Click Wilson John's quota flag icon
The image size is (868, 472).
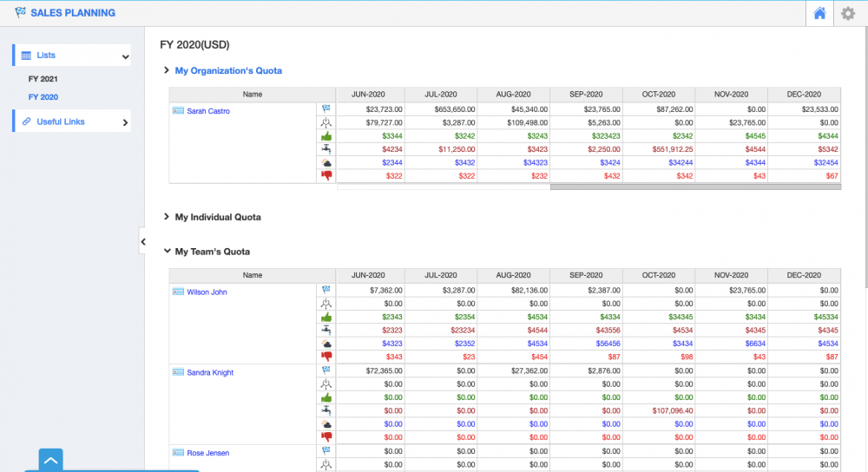[326, 291]
